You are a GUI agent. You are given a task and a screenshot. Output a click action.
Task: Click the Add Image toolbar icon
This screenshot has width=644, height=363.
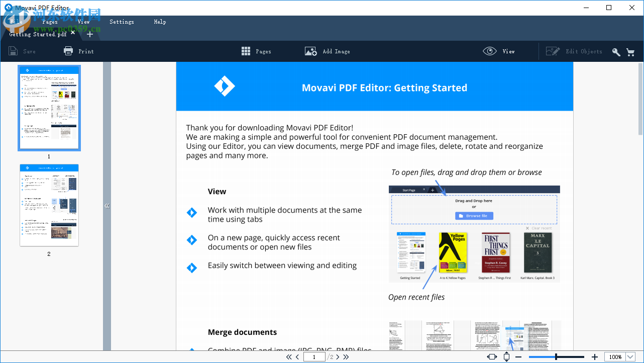[310, 51]
